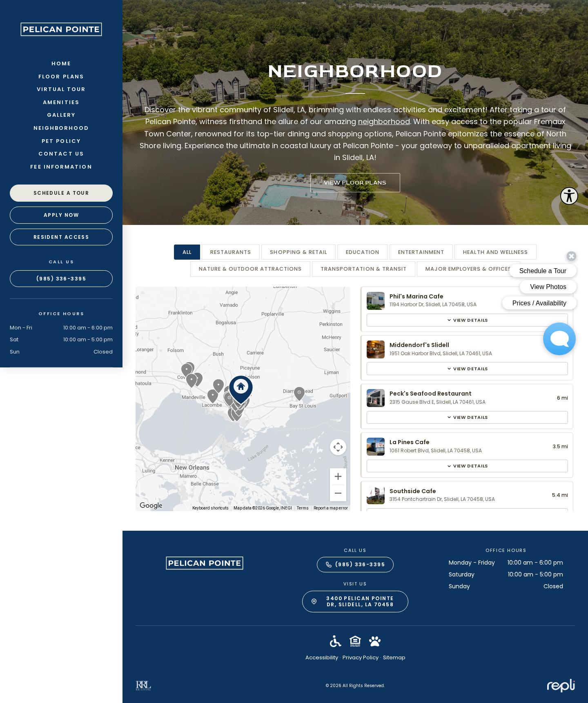Go to Home in sidebar menu
This screenshot has height=703, width=588.
click(61, 64)
